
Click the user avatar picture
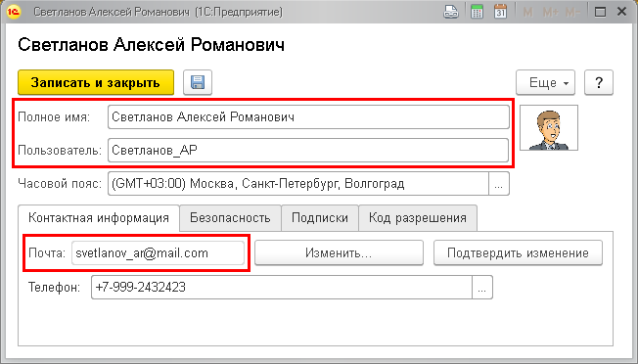tap(549, 128)
